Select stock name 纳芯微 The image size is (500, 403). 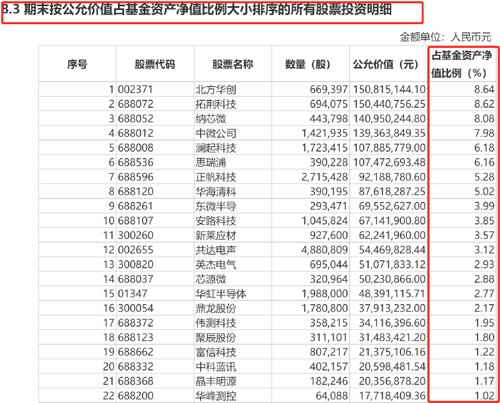coord(211,119)
